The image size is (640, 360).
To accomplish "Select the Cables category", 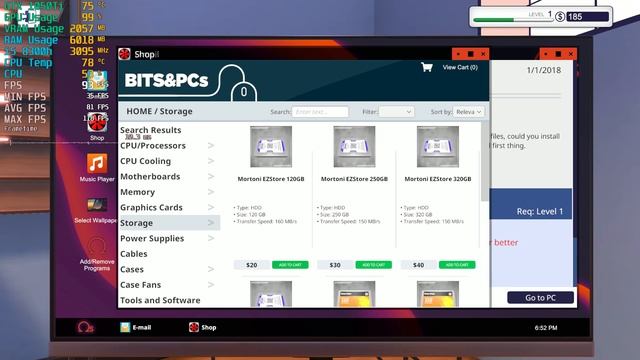I will [x=133, y=254].
